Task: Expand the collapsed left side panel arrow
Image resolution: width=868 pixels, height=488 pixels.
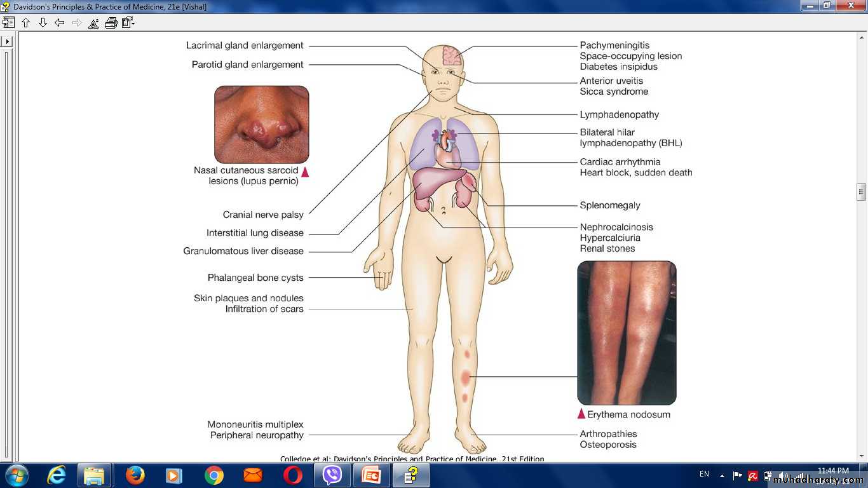Action: 8,41
